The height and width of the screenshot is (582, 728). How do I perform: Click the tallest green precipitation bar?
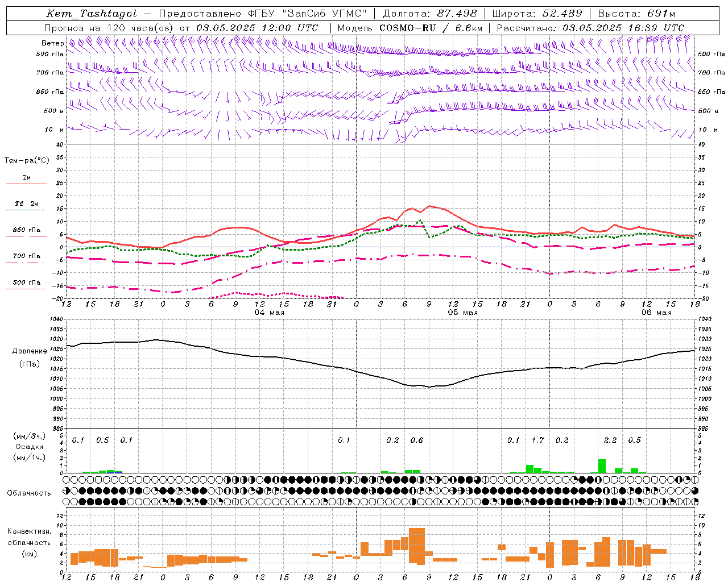602,466
